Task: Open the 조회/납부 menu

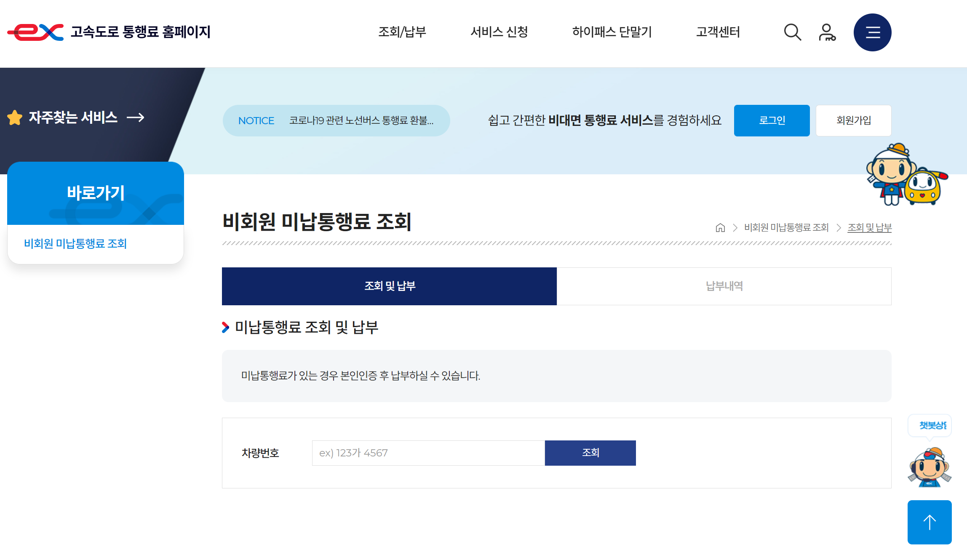Action: pos(402,32)
